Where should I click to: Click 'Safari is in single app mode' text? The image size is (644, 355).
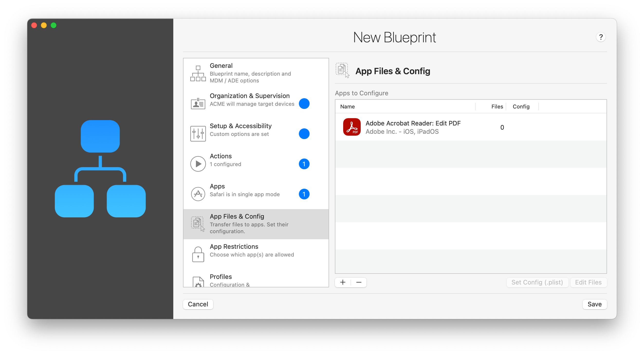(x=244, y=194)
